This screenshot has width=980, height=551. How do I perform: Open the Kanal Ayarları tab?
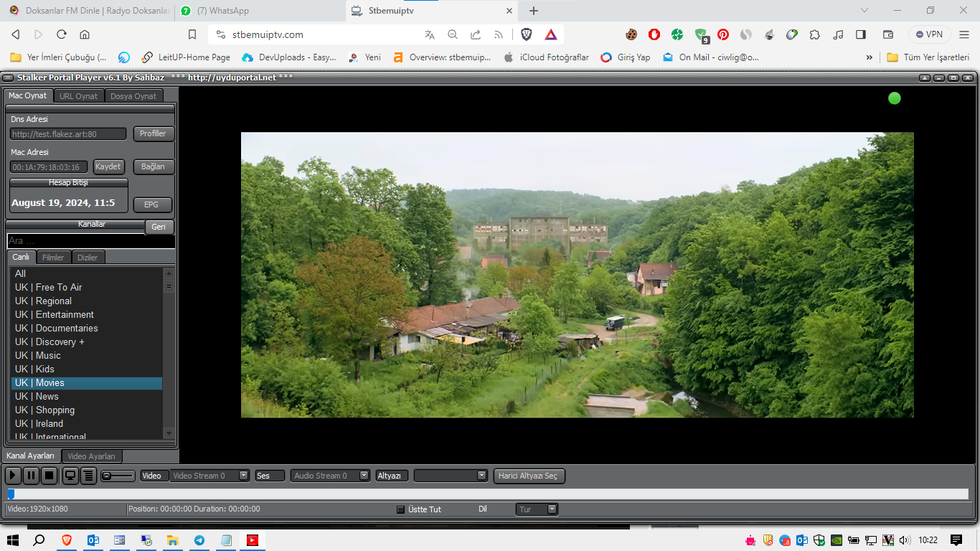31,456
